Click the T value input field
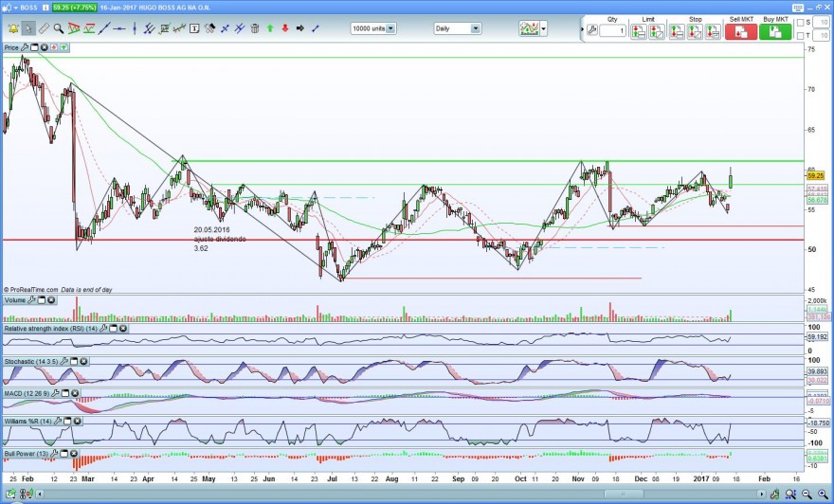834x504 pixels. click(x=821, y=36)
